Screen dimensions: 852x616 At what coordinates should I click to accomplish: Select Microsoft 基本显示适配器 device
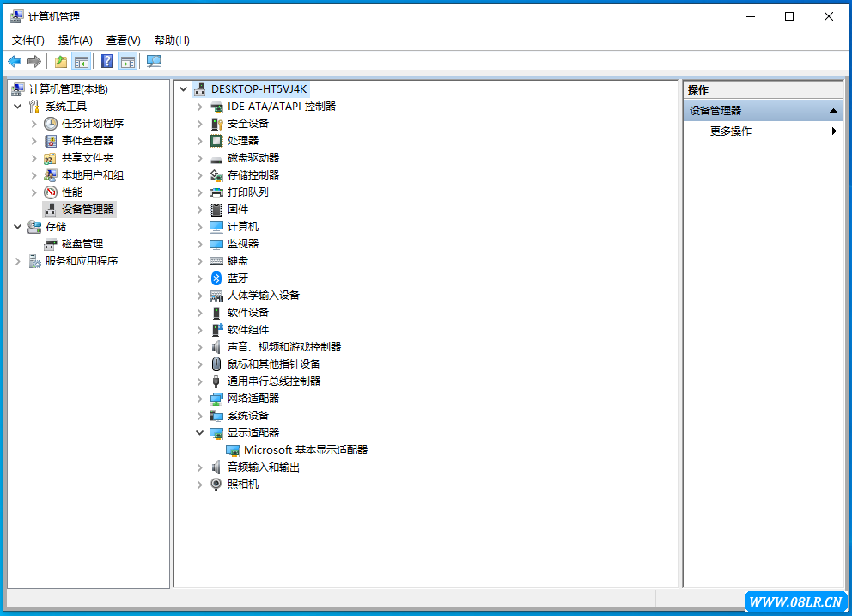[306, 450]
